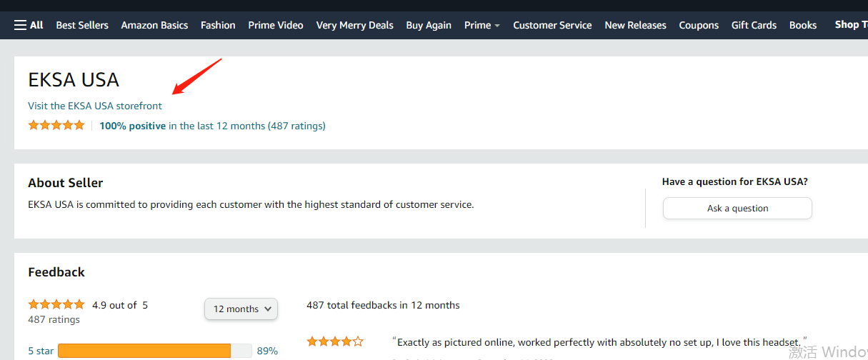
Task: Go to Amazon Basics
Action: click(154, 25)
